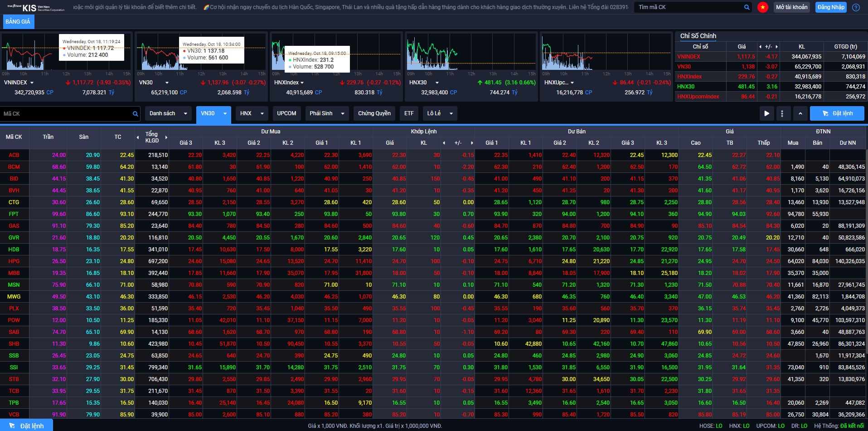Click the Đăng Nhập button
The width and height of the screenshot is (868, 431).
coord(831,7)
